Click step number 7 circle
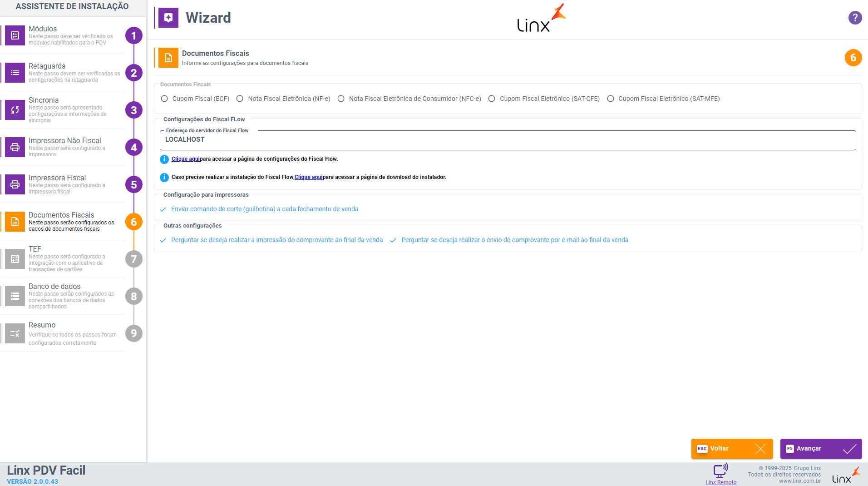The image size is (868, 486). tap(134, 259)
